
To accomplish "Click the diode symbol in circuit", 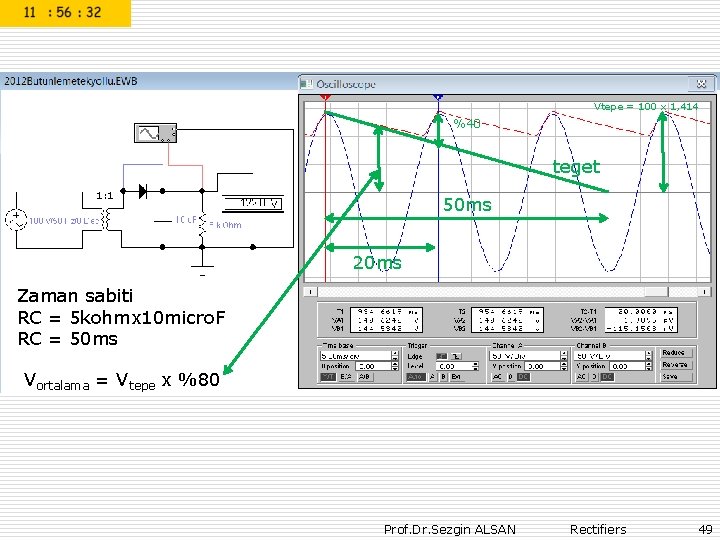I will [143, 191].
